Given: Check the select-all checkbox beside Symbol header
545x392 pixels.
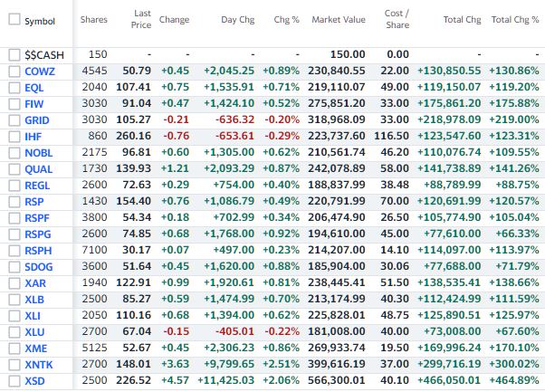Looking at the screenshot, I should click(14, 20).
